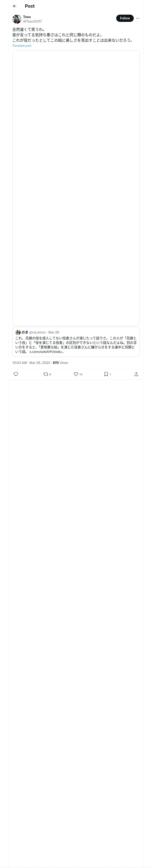Open the x.com/satohi11 link in quote

[47, 352]
